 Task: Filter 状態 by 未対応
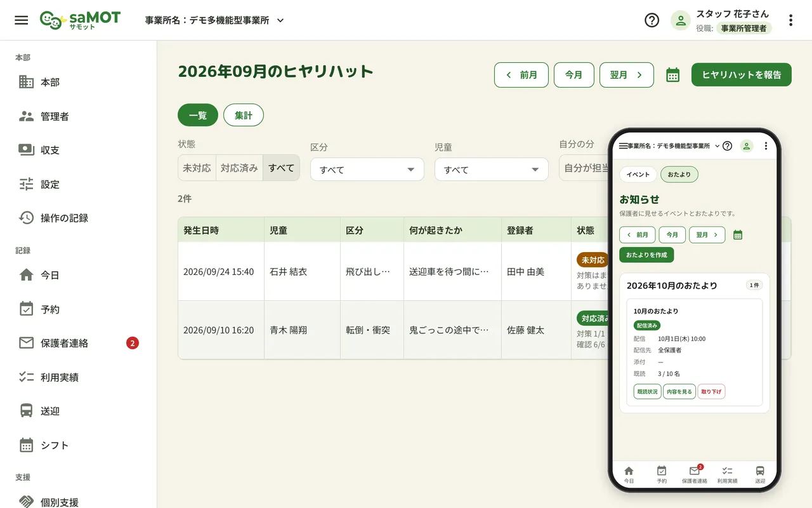[197, 168]
